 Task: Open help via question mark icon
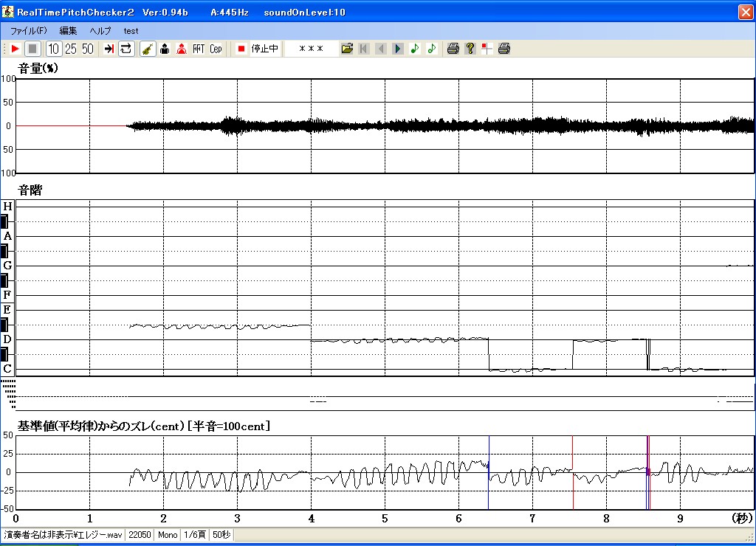(470, 49)
